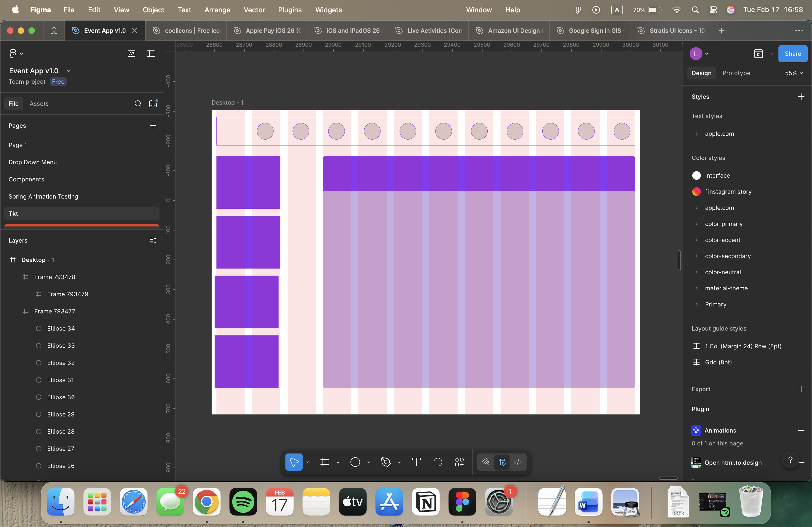Expand Pen tool options arrow
Viewport: 812px width, 527px height.
[399, 462]
